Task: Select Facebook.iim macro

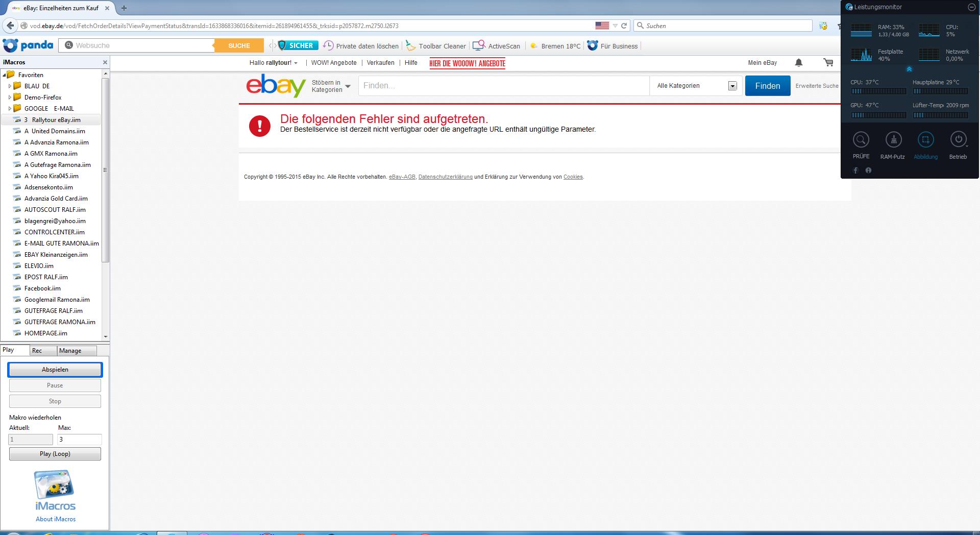Action: click(42, 288)
